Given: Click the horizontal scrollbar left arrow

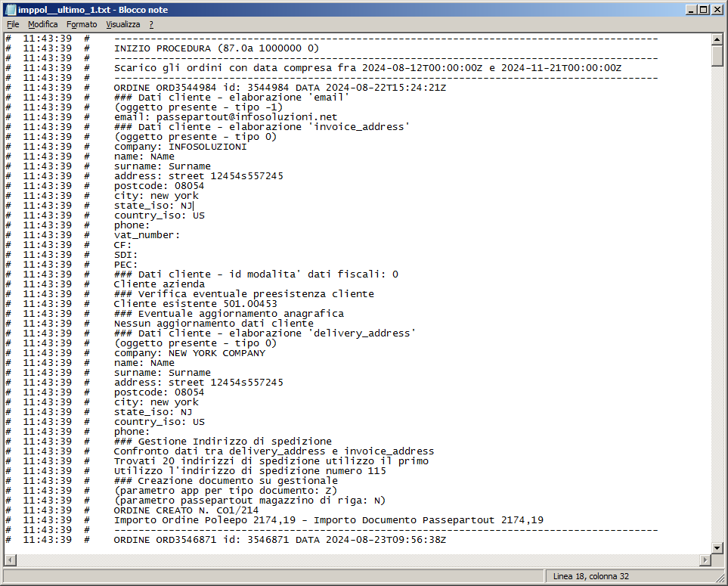Looking at the screenshot, I should pyautogui.click(x=10, y=560).
